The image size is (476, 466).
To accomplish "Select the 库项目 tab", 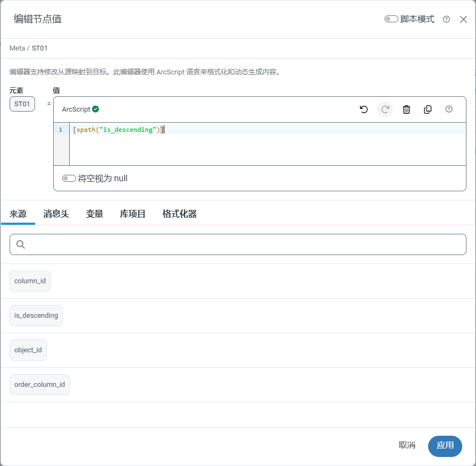I will click(132, 214).
